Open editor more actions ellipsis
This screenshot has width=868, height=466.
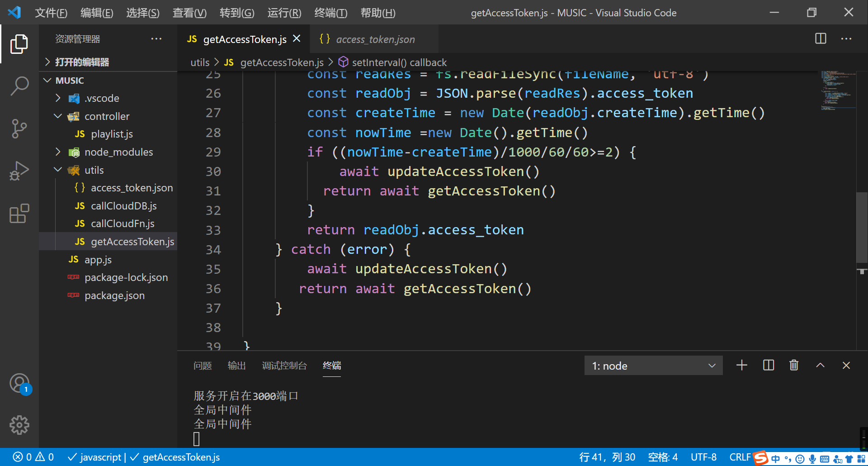(x=846, y=39)
